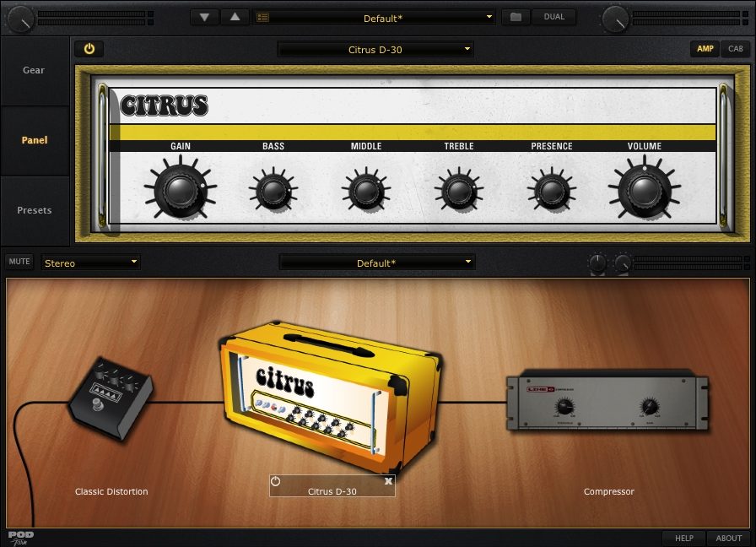
Task: Click the tone level meter right of the small knobs
Action: click(692, 263)
